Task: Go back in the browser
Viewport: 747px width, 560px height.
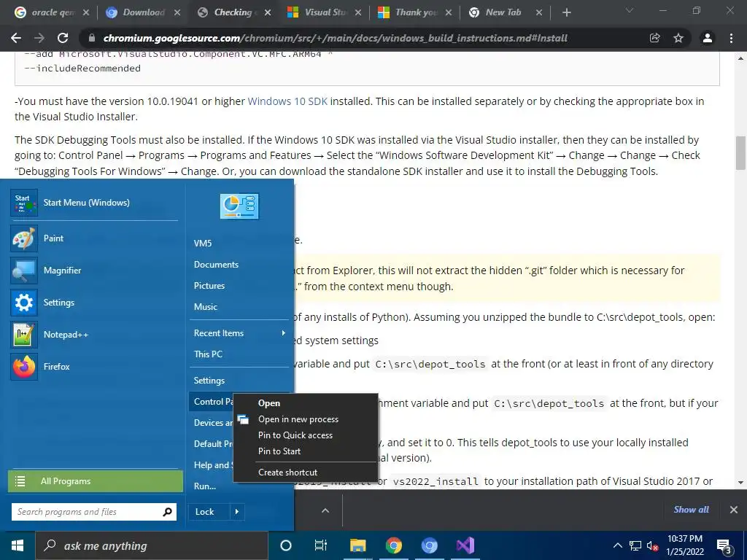Action: pos(16,38)
